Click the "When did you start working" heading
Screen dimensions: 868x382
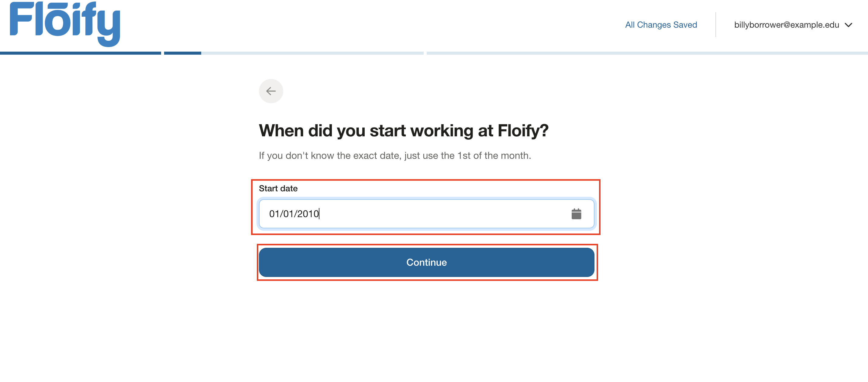(x=403, y=131)
